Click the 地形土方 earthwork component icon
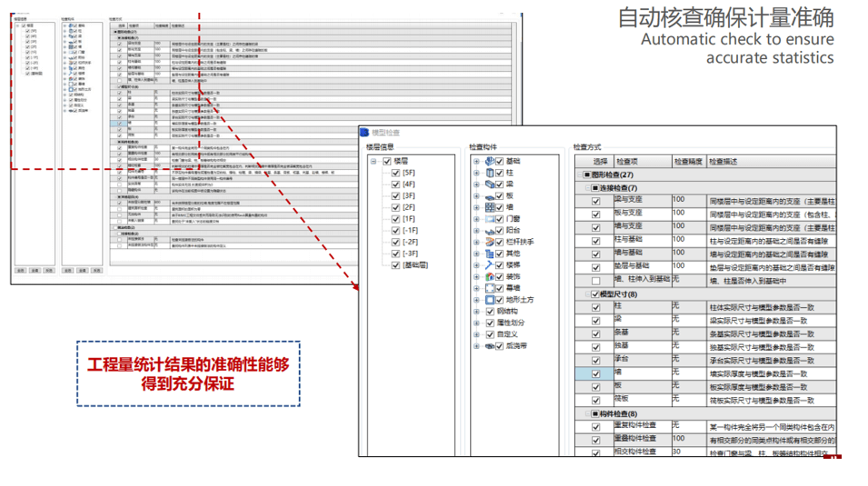The image size is (868, 486). pos(489,299)
